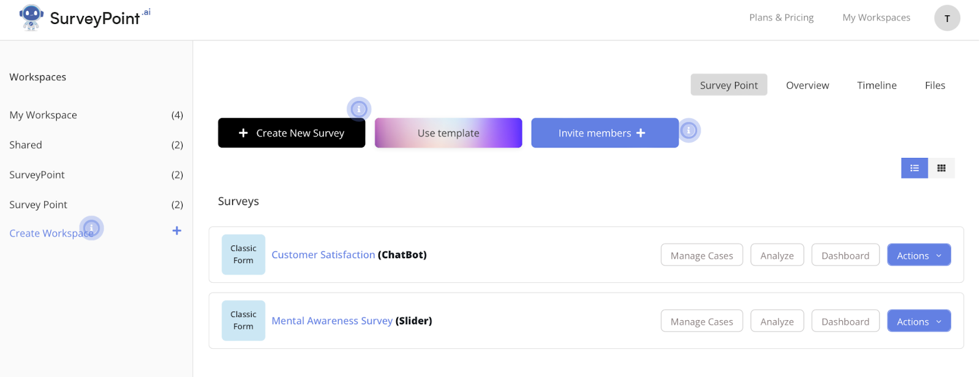Open the Files tab
Image resolution: width=980 pixels, height=377 pixels.
point(935,85)
